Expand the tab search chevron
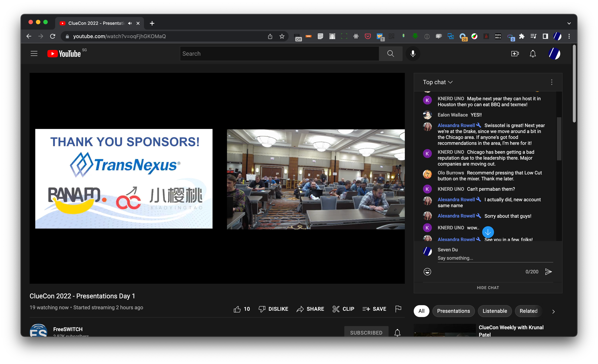Image resolution: width=598 pixels, height=364 pixels. click(x=569, y=23)
